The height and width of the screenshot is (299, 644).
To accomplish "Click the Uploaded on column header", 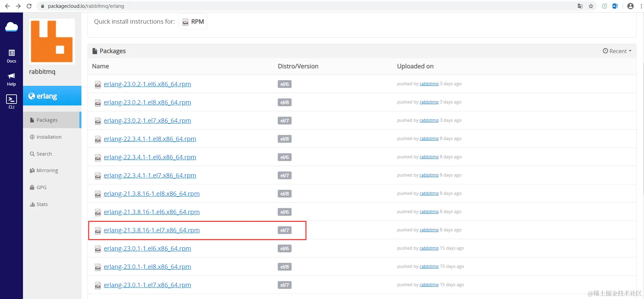I will coord(415,66).
